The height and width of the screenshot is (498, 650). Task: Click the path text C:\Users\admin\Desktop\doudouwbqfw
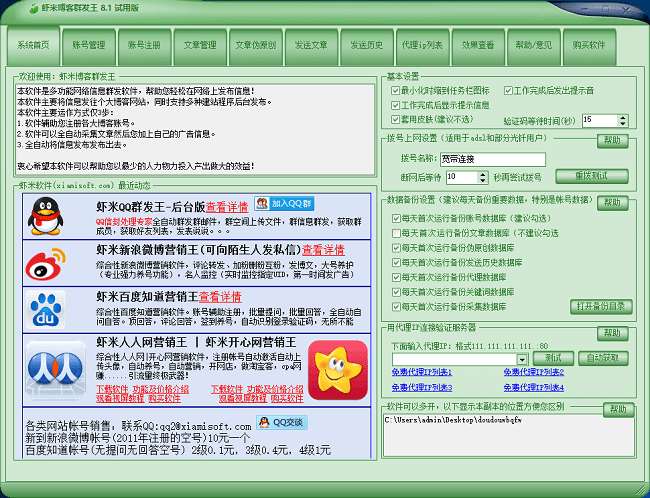453,420
